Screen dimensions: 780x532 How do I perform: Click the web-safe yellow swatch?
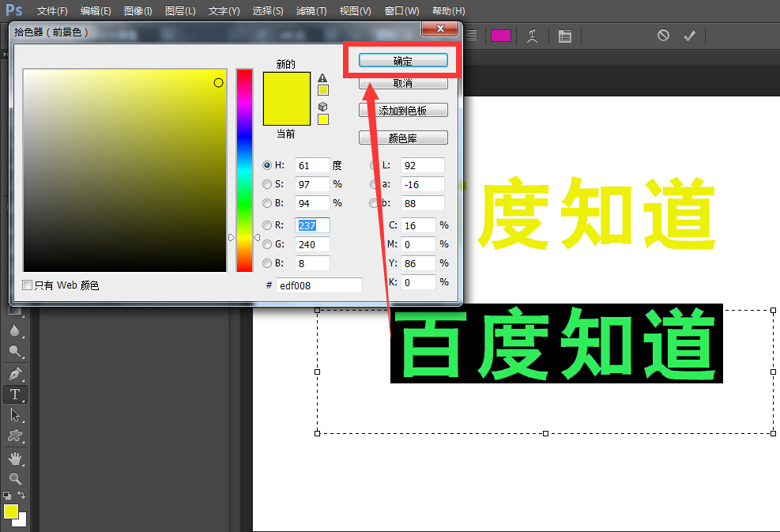click(x=323, y=119)
